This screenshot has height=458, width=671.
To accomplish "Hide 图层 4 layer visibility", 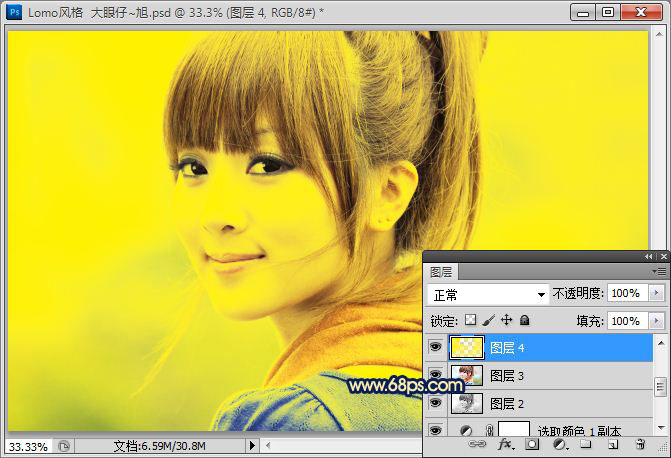I will point(435,347).
